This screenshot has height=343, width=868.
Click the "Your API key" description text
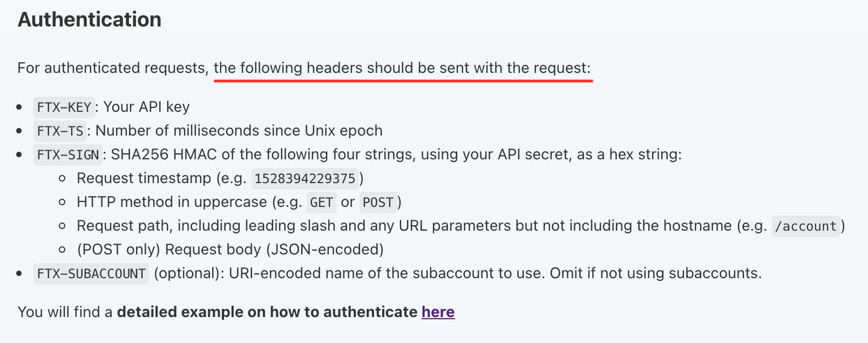tap(146, 107)
